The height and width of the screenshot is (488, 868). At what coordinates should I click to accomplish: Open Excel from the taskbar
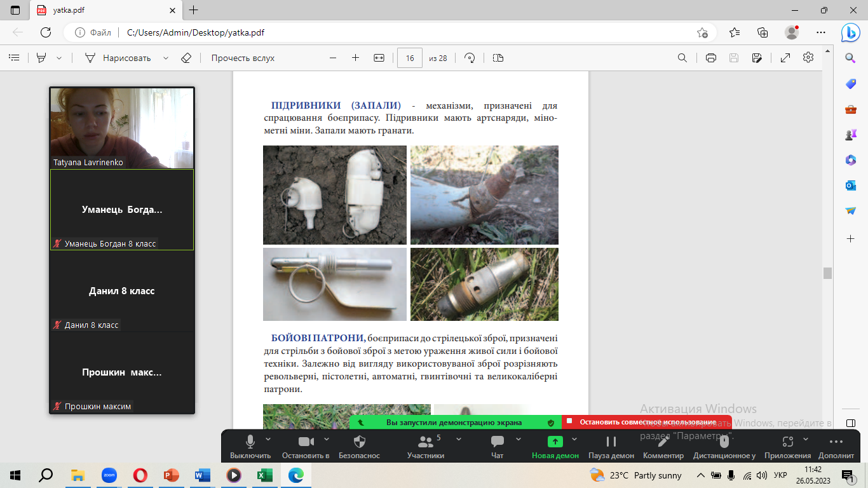pos(264,475)
